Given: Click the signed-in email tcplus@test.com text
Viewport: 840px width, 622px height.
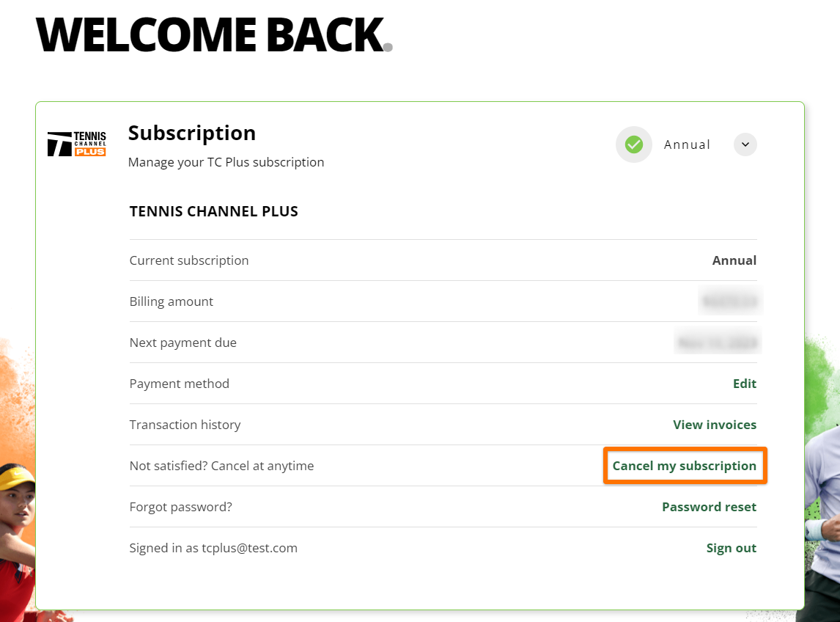Looking at the screenshot, I should coord(250,548).
